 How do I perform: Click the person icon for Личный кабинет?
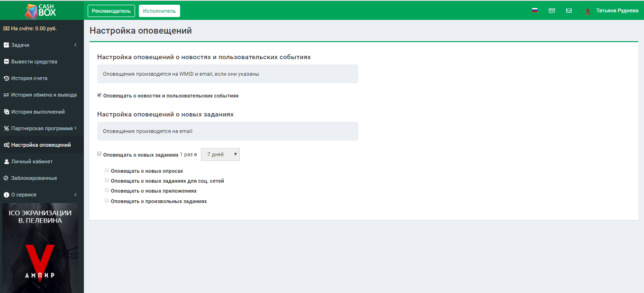pos(6,161)
